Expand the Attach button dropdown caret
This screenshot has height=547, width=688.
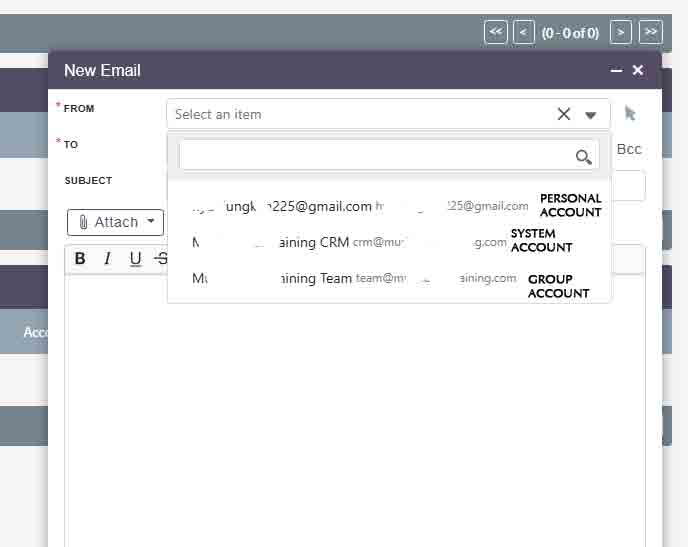(151, 222)
